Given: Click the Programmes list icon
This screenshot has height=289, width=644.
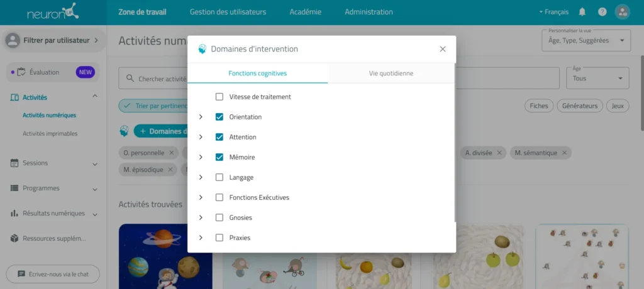Looking at the screenshot, I should pos(14,188).
